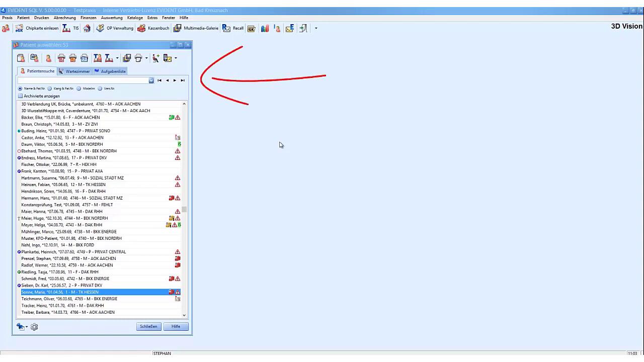Open OP Verwaltung from the toolbar
644x362 pixels.
tap(115, 29)
